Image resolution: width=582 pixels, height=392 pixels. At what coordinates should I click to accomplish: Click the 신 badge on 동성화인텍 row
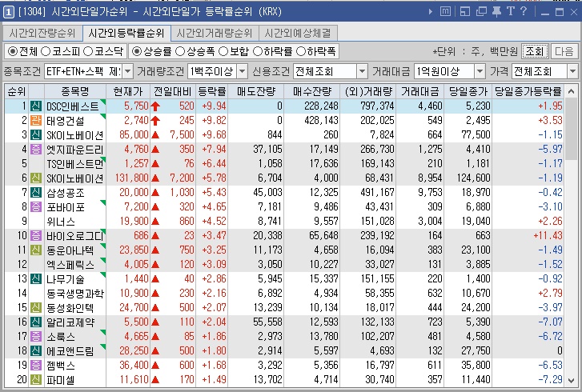pyautogui.click(x=36, y=307)
